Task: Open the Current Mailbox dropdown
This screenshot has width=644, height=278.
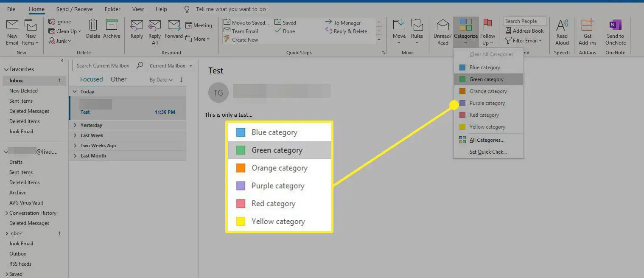Action: coord(170,65)
